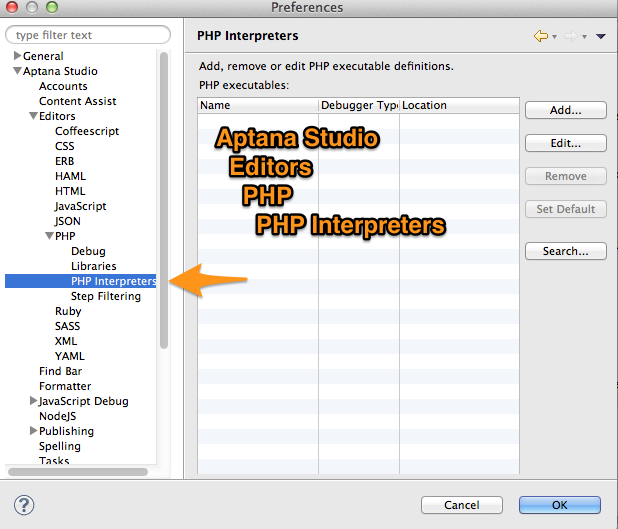Screen dimensions: 618x529
Task: Click the back navigation arrow icon
Action: coord(541,36)
